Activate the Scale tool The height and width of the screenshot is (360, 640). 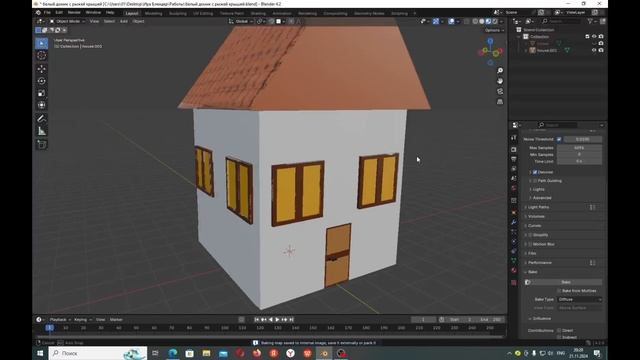[42, 93]
